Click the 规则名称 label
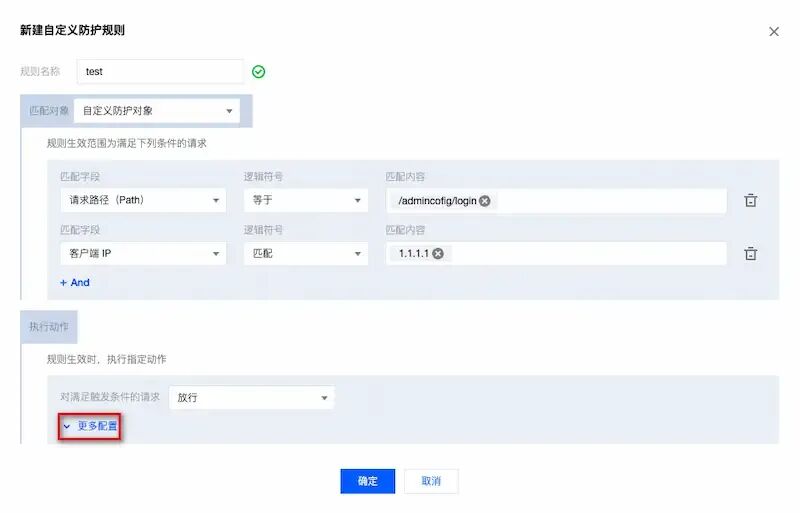Screen dimensions: 800x513 pyautogui.click(x=40, y=71)
